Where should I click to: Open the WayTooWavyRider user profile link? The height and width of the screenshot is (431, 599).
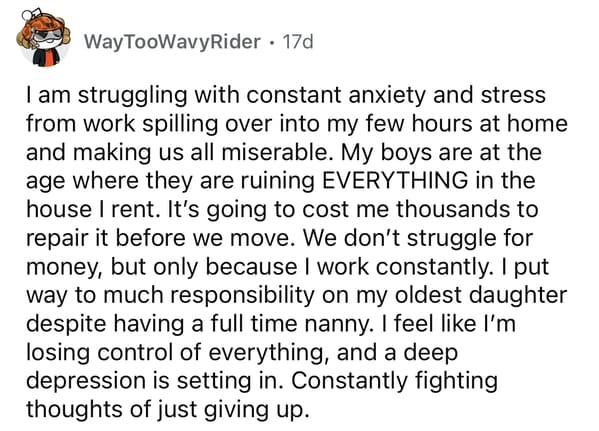point(172,42)
